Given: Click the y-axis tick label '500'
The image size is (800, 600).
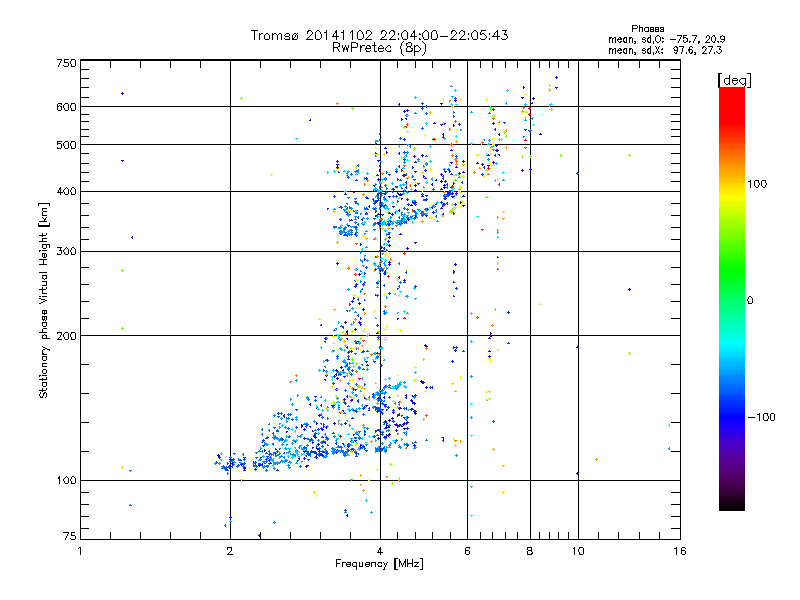Looking at the screenshot, I should click(66, 145).
